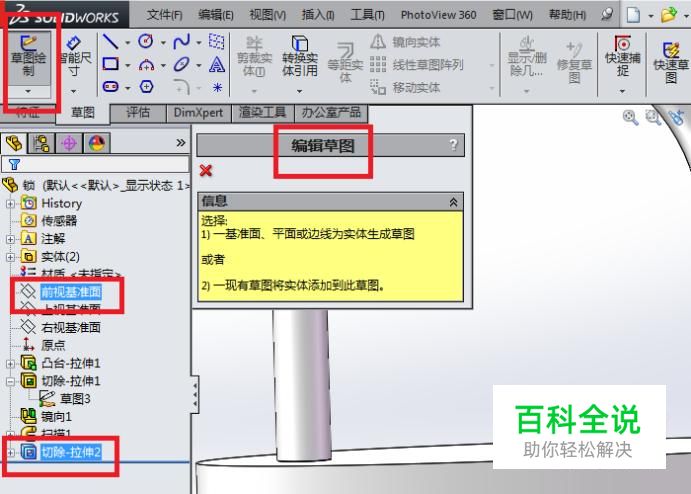Click 线性草图阵列 linear sketch pattern
This screenshot has width=691, height=494.
pyautogui.click(x=416, y=65)
